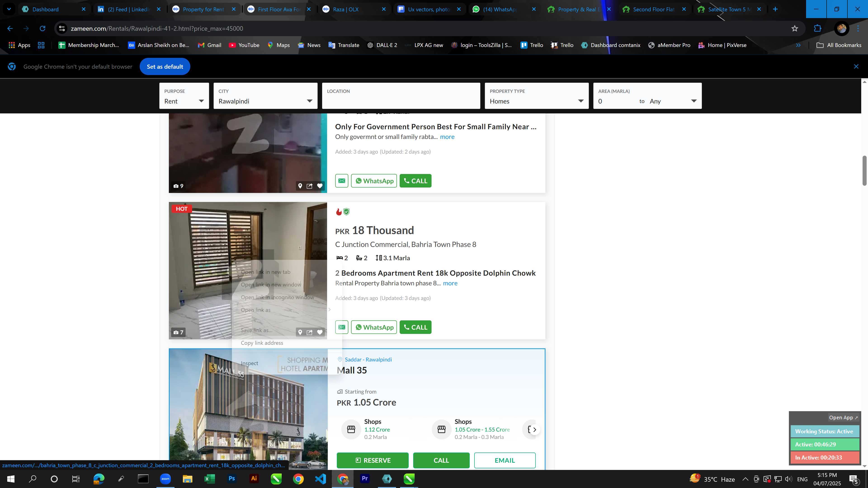868x488 pixels.
Task: Click the Location search field
Action: (401, 96)
